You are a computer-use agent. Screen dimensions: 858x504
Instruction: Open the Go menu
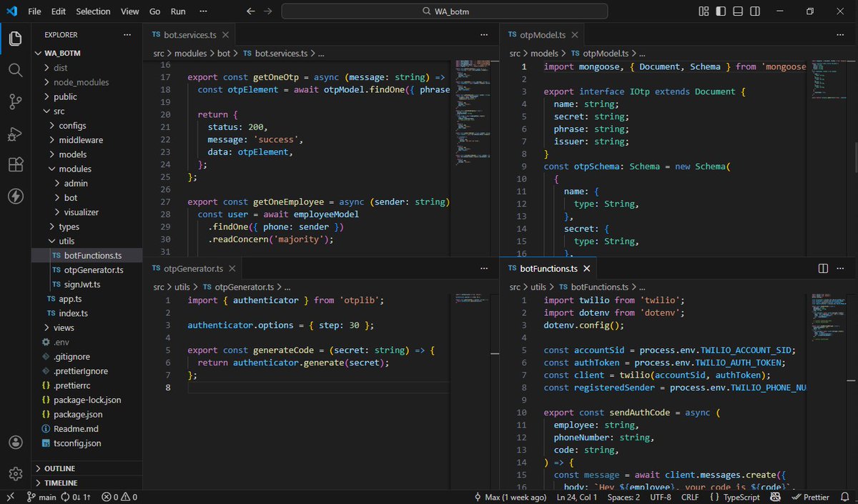click(155, 11)
